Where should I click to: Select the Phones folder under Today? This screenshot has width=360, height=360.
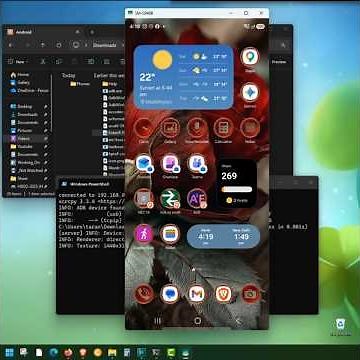pyautogui.click(x=80, y=84)
